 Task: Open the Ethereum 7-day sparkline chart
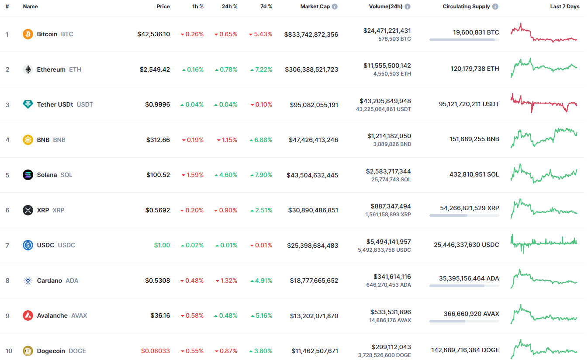tap(543, 68)
